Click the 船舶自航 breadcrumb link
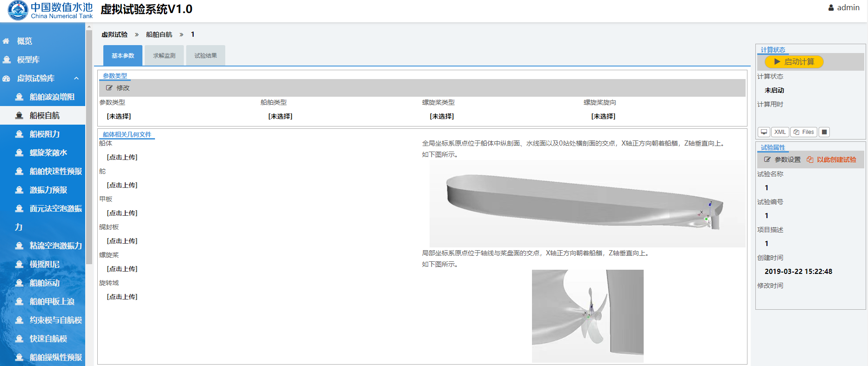Screen dimensions: 868x366 click(159, 34)
